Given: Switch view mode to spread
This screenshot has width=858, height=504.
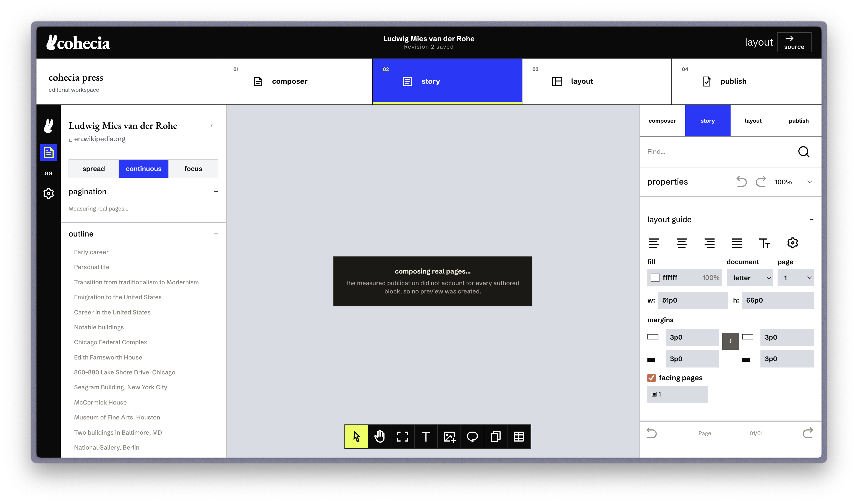Looking at the screenshot, I should pyautogui.click(x=94, y=169).
